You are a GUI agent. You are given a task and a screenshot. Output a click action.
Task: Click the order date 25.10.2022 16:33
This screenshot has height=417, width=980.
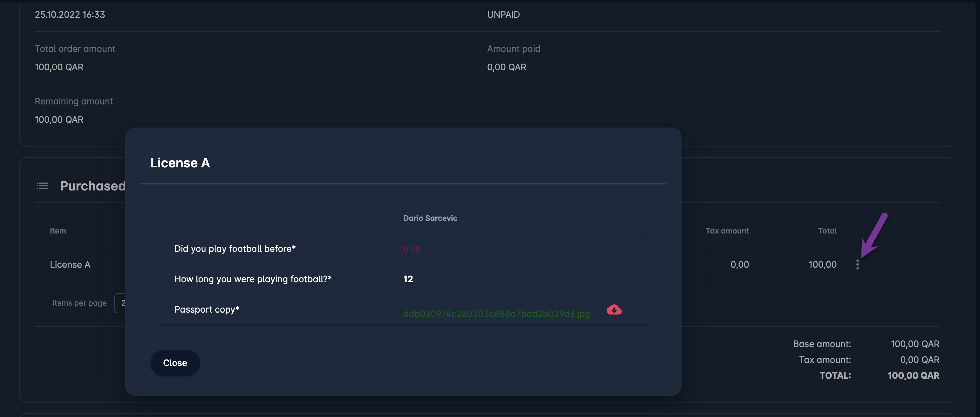[70, 15]
